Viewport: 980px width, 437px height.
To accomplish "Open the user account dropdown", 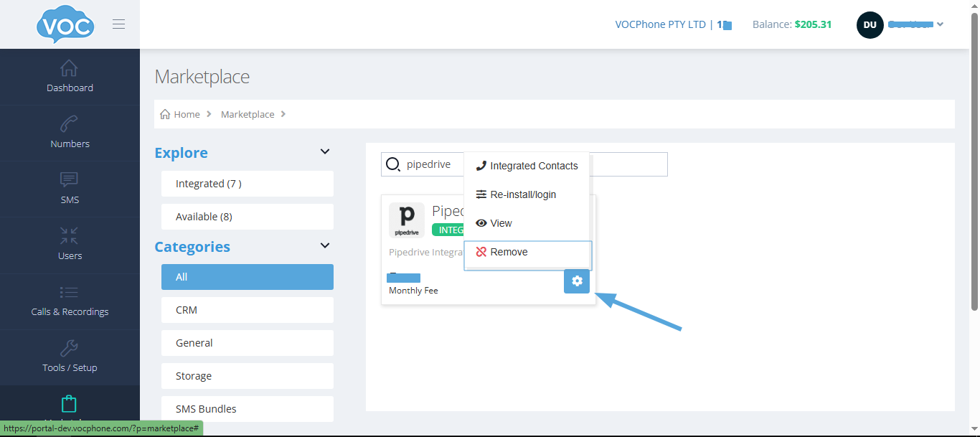I will coord(900,24).
